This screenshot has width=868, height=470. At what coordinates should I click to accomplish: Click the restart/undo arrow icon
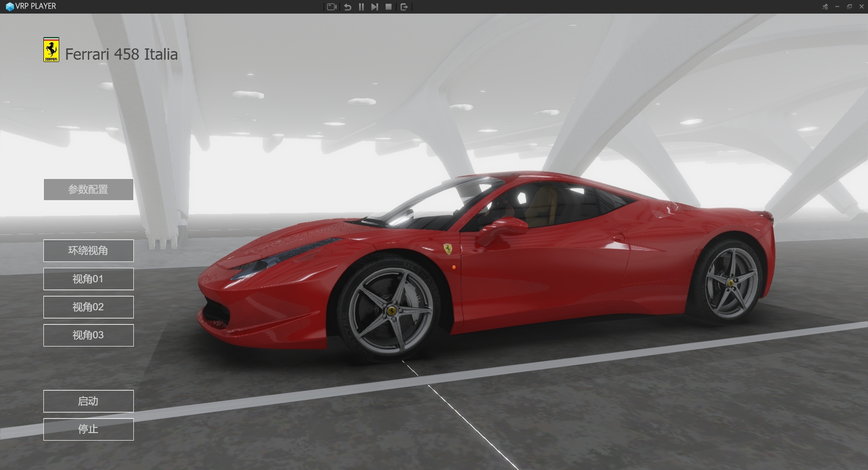coord(348,7)
